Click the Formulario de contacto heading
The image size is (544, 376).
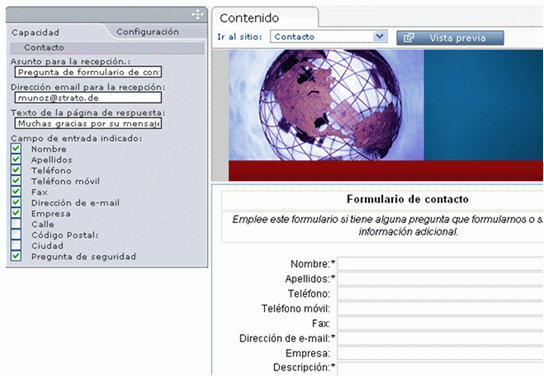click(x=408, y=199)
